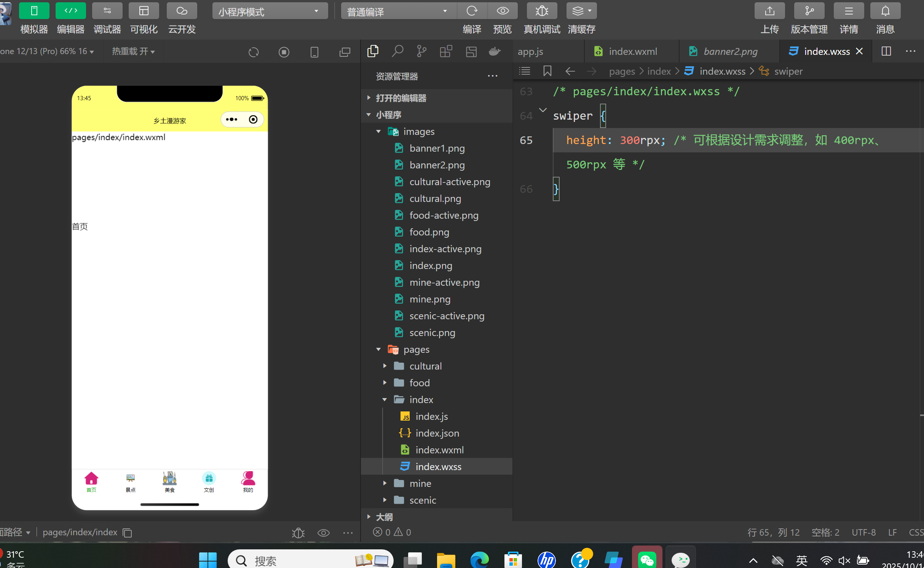Expand the cultural folder in pages
The height and width of the screenshot is (568, 924).
[x=425, y=366]
